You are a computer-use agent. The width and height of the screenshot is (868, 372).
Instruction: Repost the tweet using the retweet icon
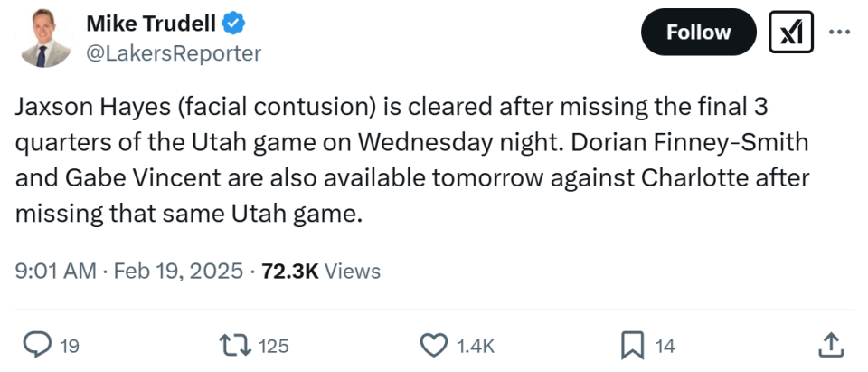click(x=235, y=345)
